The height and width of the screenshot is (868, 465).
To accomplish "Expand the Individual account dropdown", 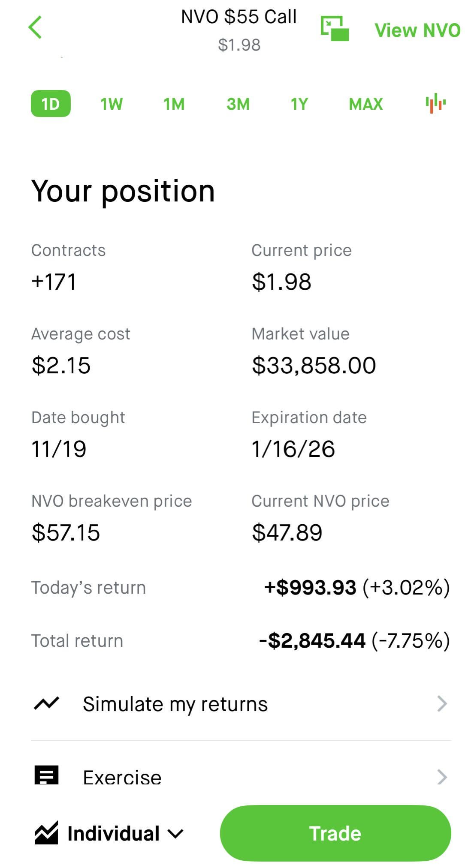I will (175, 834).
